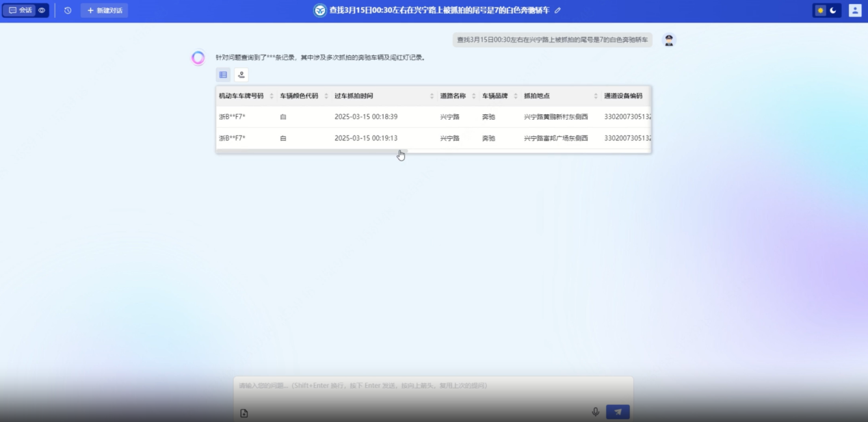Toggle light mode with the sun icon
Image resolution: width=868 pixels, height=422 pixels.
[819, 11]
